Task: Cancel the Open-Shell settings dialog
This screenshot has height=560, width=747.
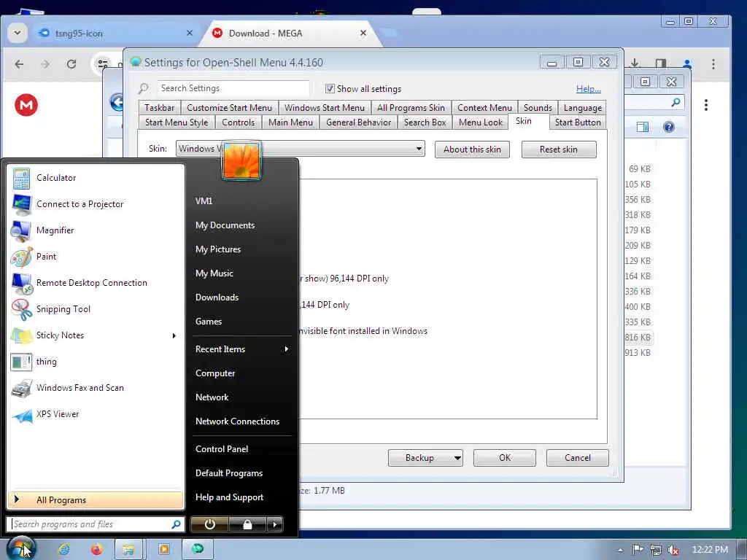Action: (578, 458)
